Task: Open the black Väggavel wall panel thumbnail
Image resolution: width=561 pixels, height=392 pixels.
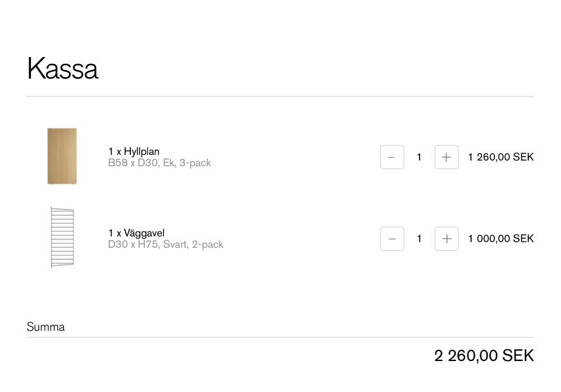Action: [x=62, y=237]
